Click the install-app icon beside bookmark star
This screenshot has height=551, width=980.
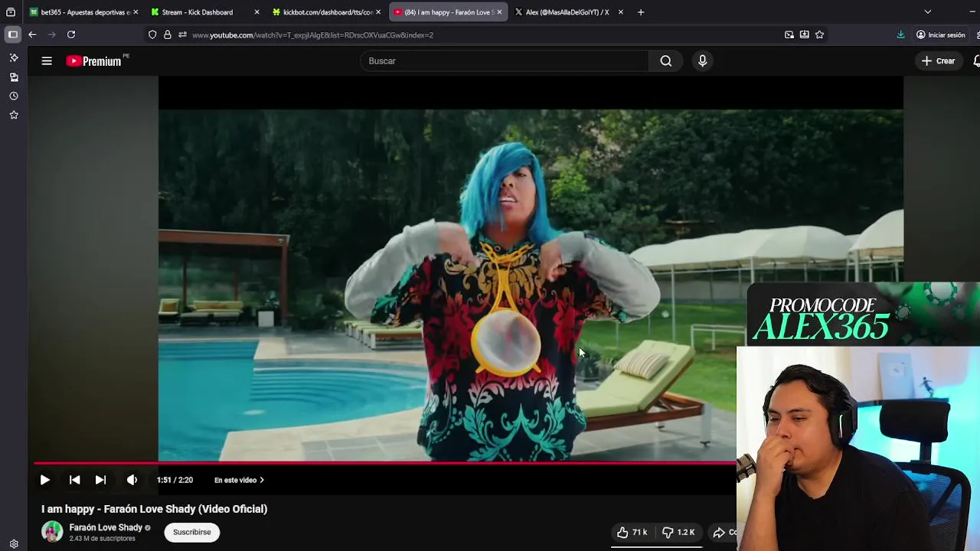(x=804, y=34)
